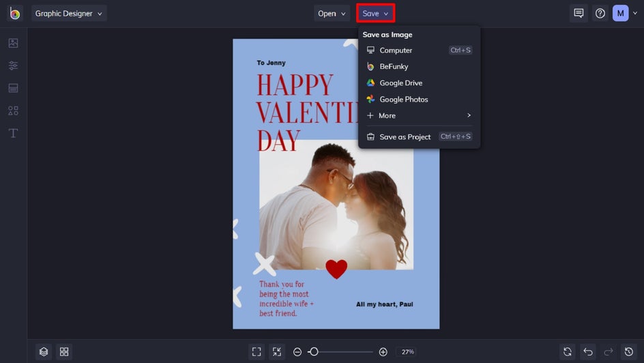Expand the More save options submenu
Screen dimensions: 644x363
tap(419, 115)
